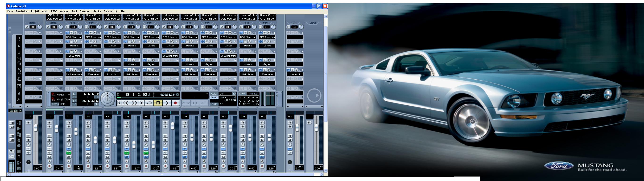This screenshot has width=644, height=181.
Task: Jump to marker 7 in transport
Action: tap(244, 101)
